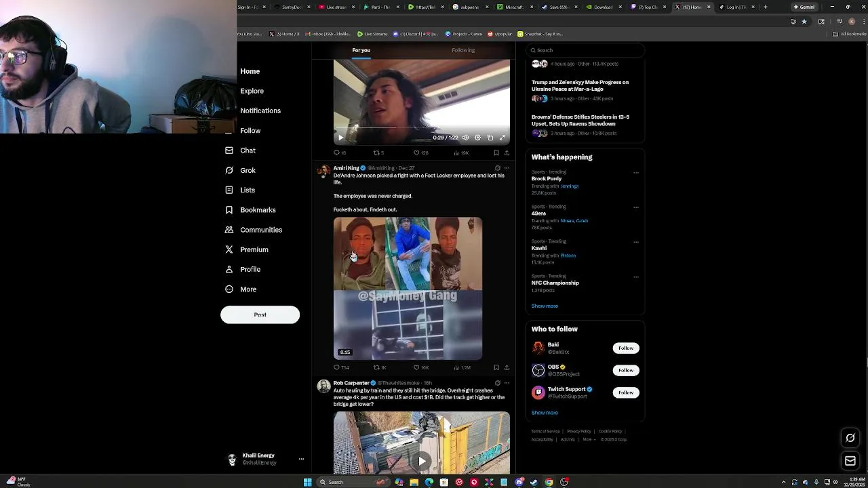
Task: Enter fullscreen on the top video
Action: coord(502,138)
